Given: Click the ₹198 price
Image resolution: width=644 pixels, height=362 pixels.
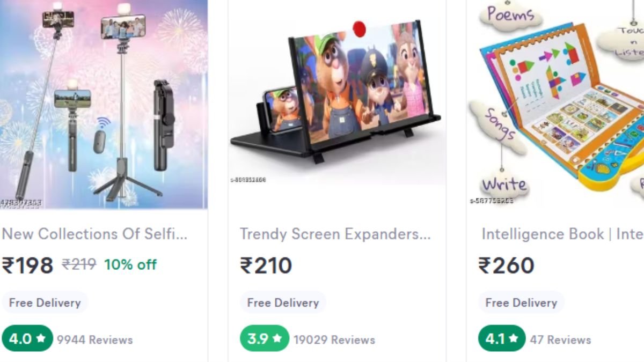Looking at the screenshot, I should [27, 265].
